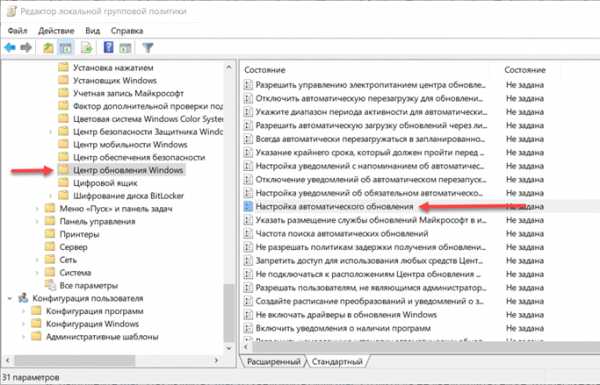Switch to the Расширенный tab
600x385 pixels.
click(273, 362)
